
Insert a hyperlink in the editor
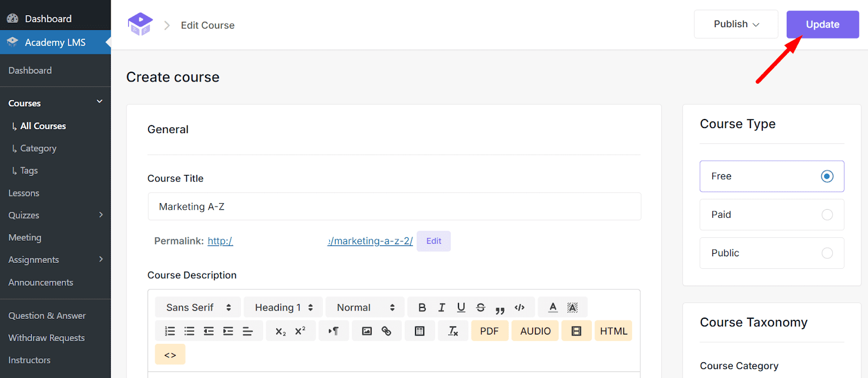(386, 331)
